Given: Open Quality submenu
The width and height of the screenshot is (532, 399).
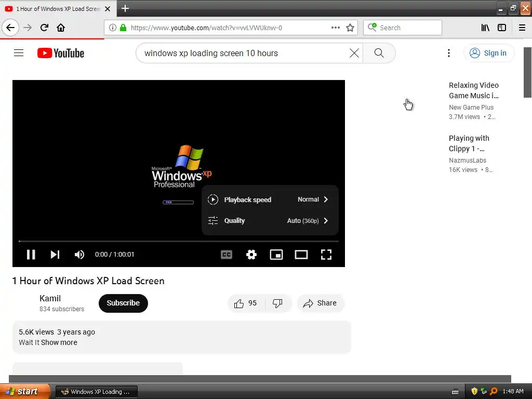Looking at the screenshot, I should click(270, 220).
